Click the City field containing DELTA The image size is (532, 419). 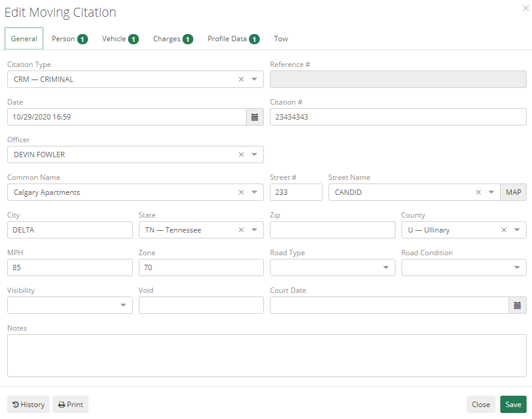click(x=70, y=230)
